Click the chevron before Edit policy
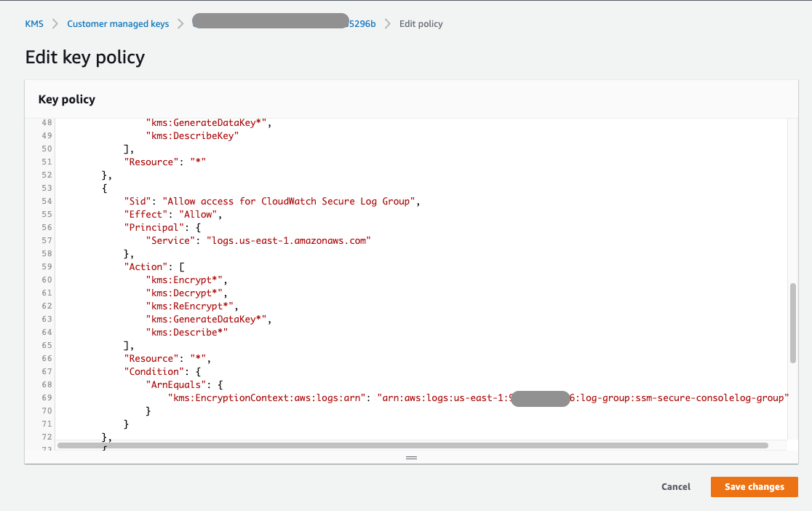812x511 pixels. [388, 23]
